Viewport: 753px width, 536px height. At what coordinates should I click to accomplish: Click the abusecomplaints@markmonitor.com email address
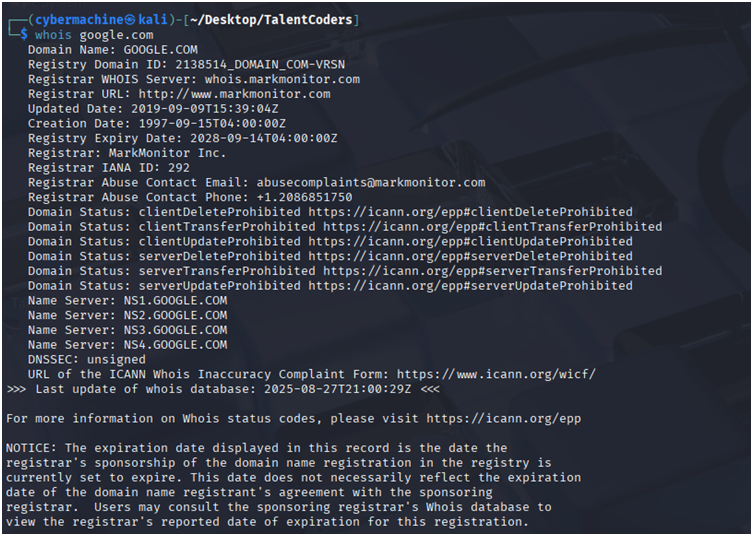point(371,183)
